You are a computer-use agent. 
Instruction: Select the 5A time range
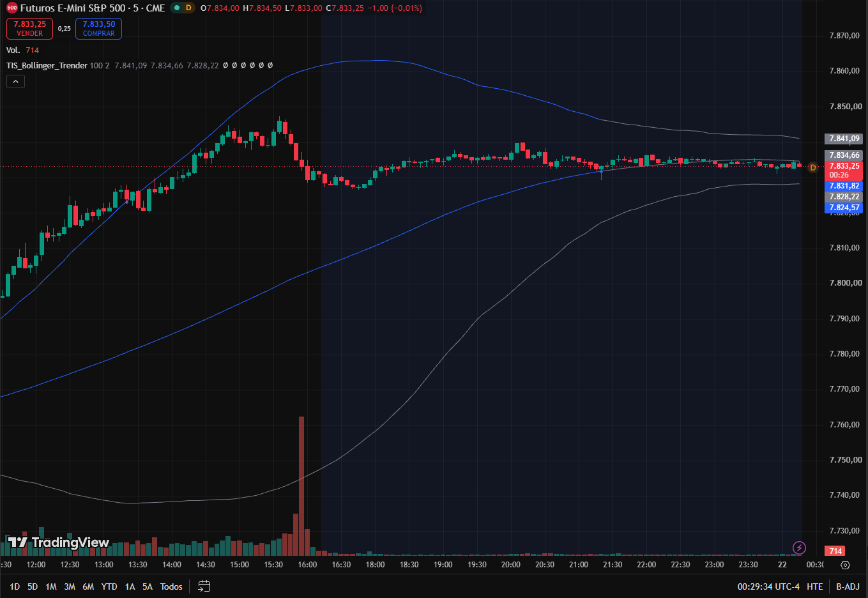[x=148, y=586]
